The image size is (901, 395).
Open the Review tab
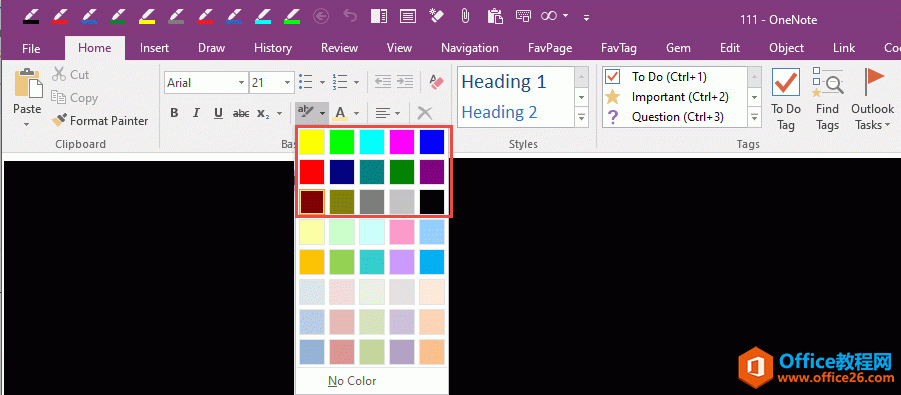pos(340,48)
